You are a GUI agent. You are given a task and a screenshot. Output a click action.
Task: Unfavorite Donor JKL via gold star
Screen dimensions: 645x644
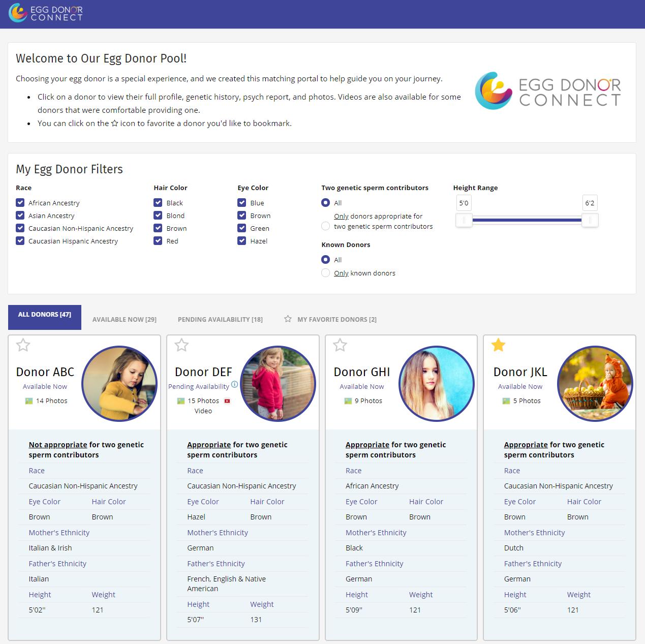point(498,346)
